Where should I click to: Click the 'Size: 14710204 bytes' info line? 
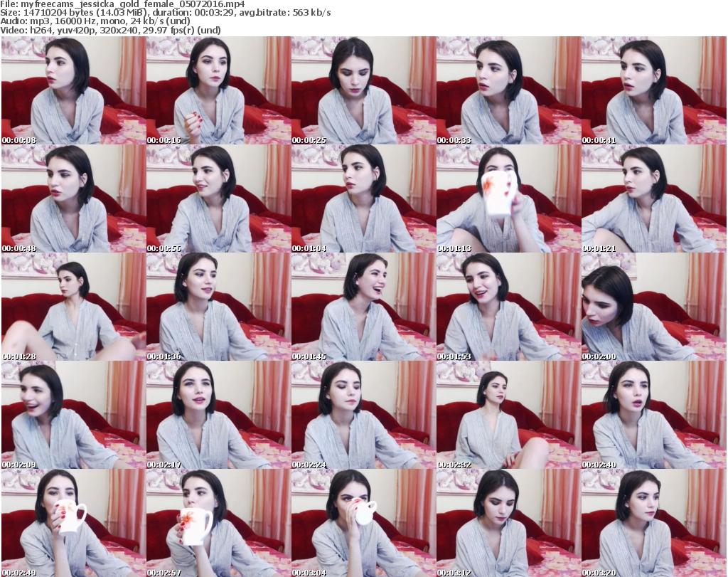tap(165, 13)
